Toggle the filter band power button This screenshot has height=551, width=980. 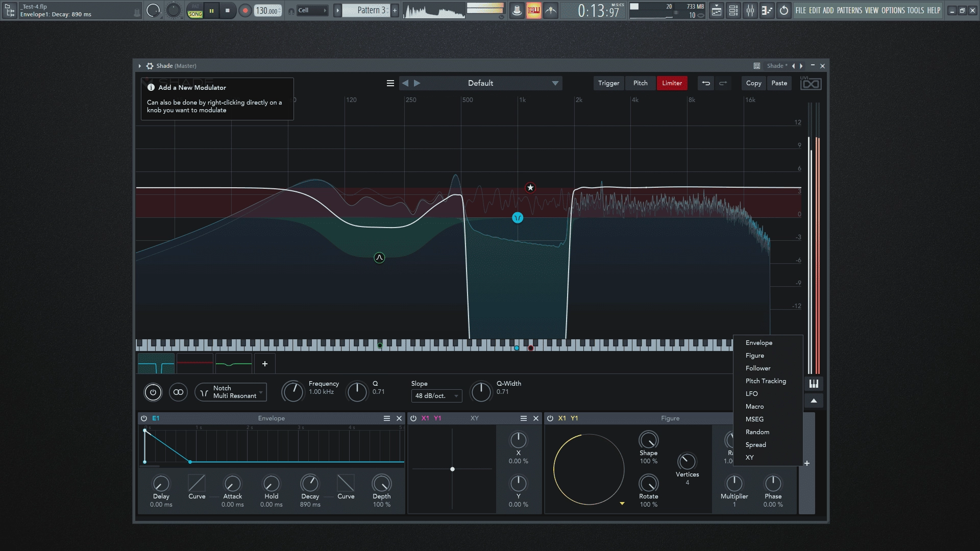click(153, 392)
